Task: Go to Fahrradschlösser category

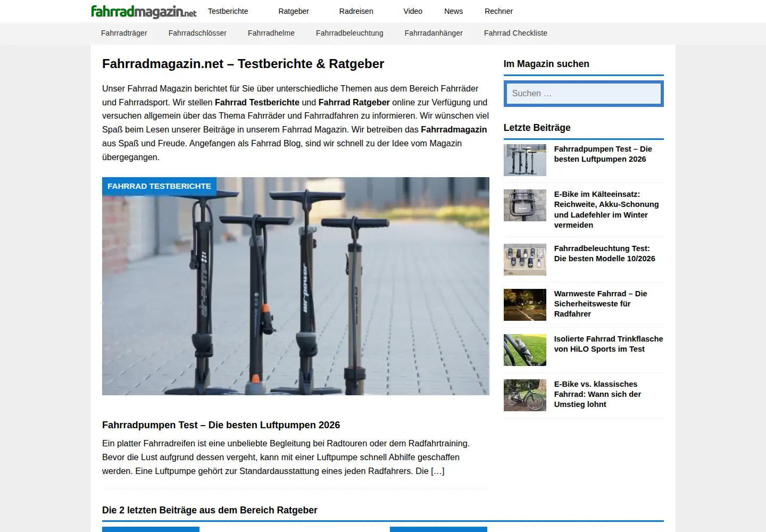Action: point(197,33)
